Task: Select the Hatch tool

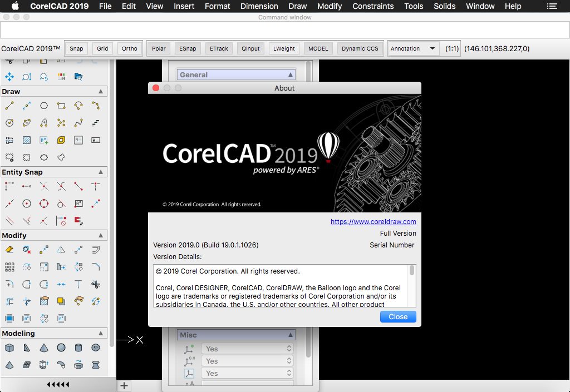Action: 27,140
